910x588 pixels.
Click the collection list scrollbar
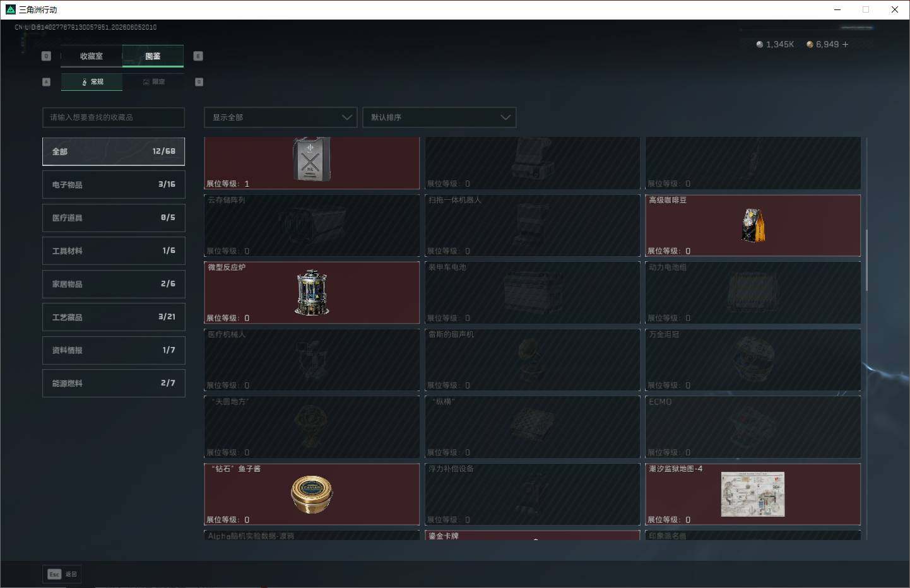[x=866, y=260]
